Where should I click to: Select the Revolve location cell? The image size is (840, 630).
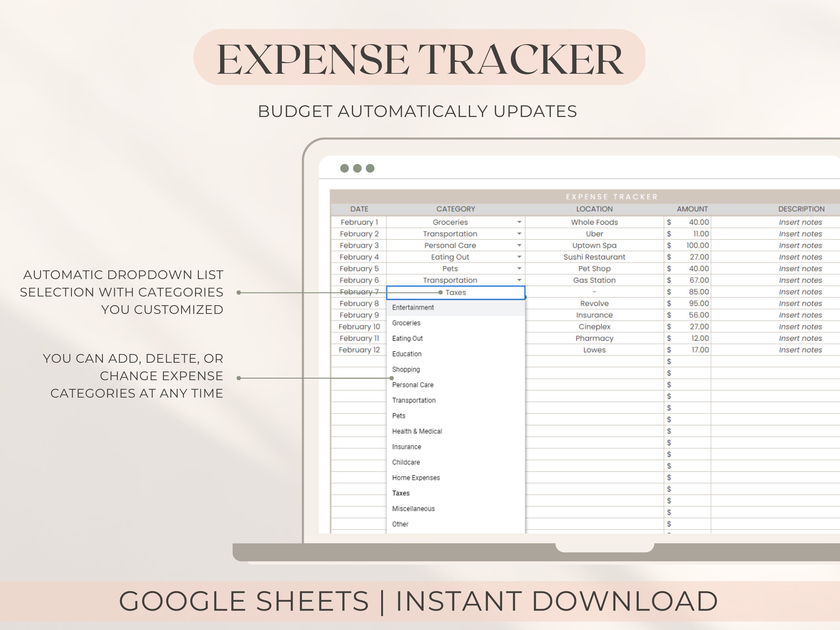click(594, 303)
